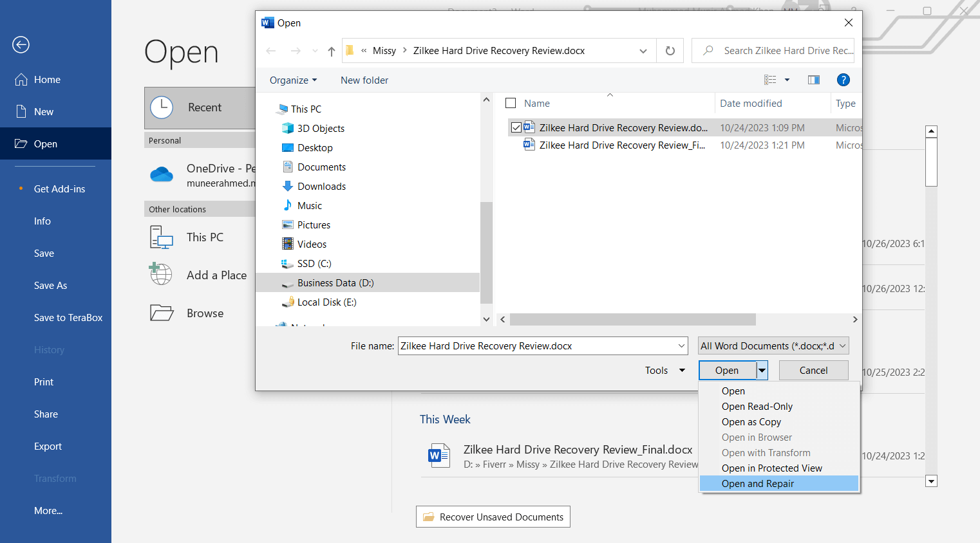
Task: Toggle the preview pane icon
Action: [x=813, y=80]
